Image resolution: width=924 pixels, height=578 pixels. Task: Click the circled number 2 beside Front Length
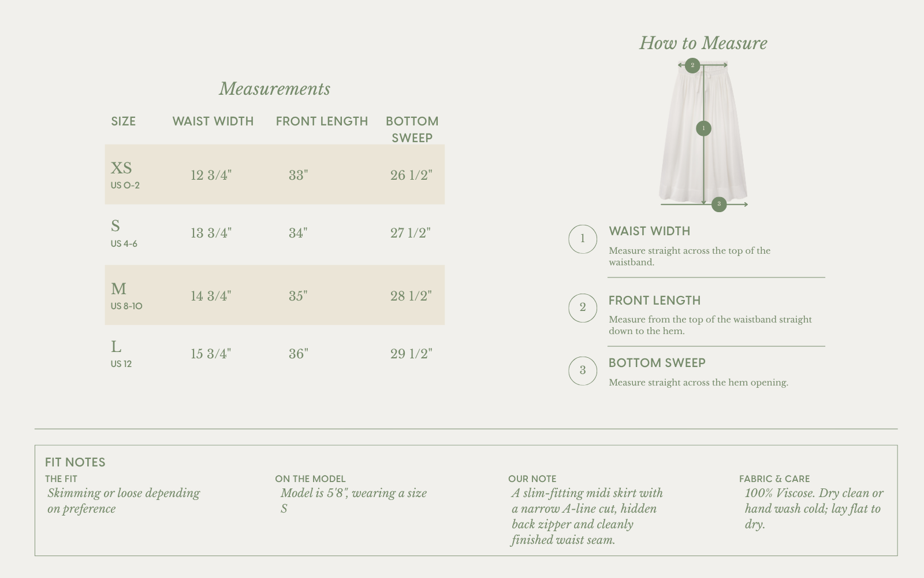[x=582, y=307]
